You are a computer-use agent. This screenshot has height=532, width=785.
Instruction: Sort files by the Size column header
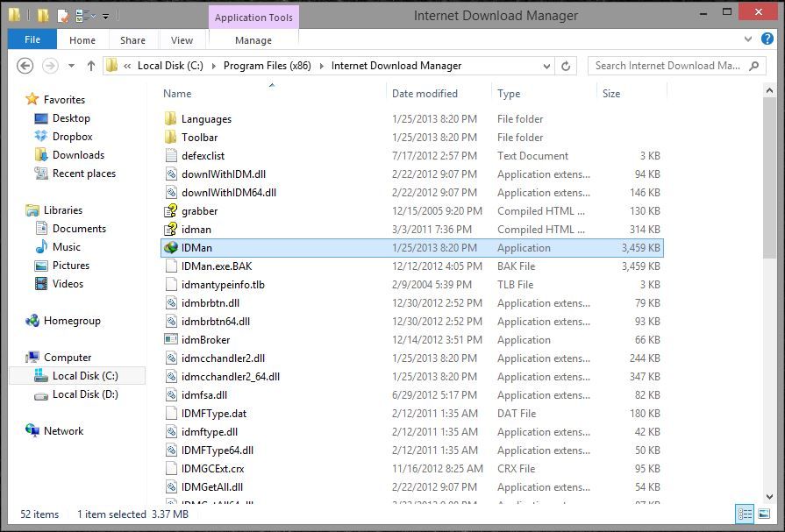click(x=611, y=94)
